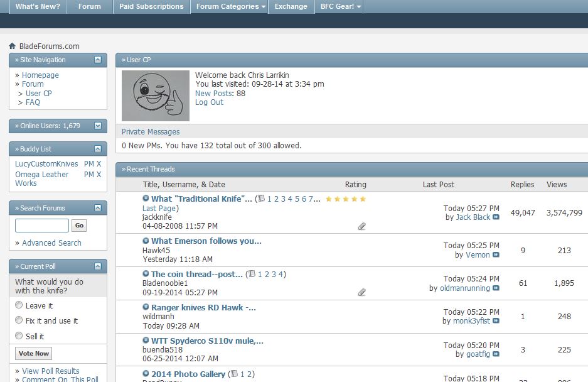Viewport: 588px width, 382px height.
Task: Go to last post by Jack Black icon
Action: pyautogui.click(x=496, y=217)
